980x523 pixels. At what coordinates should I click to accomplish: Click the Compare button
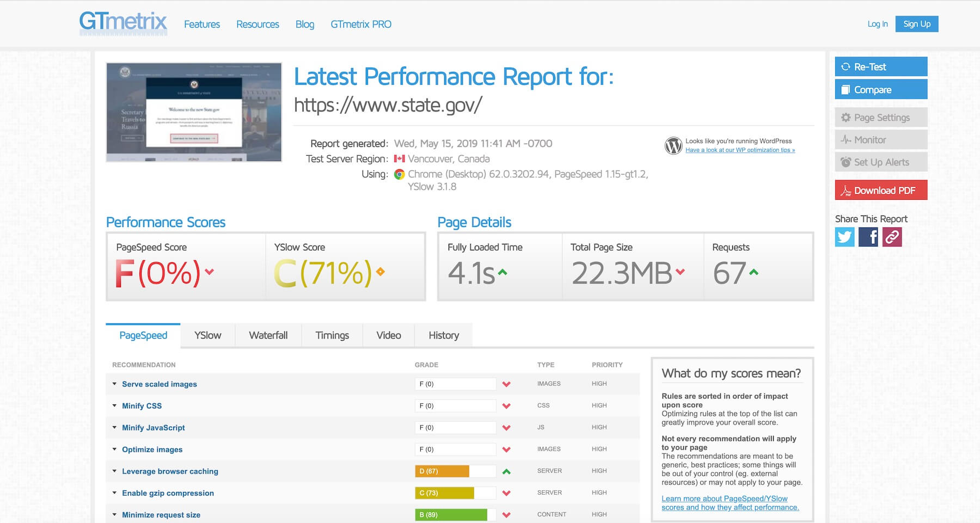click(x=881, y=90)
